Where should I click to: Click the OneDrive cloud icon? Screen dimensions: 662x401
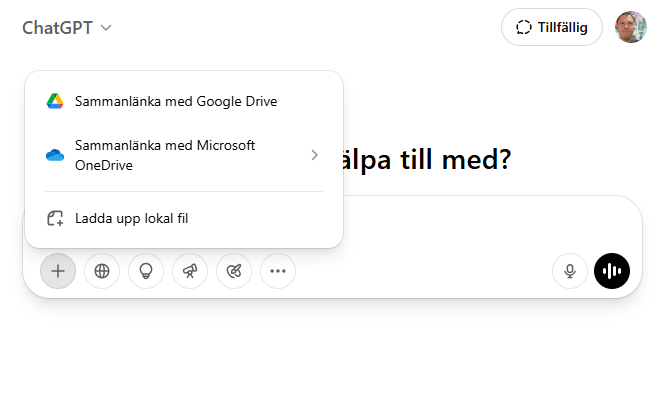coord(55,155)
